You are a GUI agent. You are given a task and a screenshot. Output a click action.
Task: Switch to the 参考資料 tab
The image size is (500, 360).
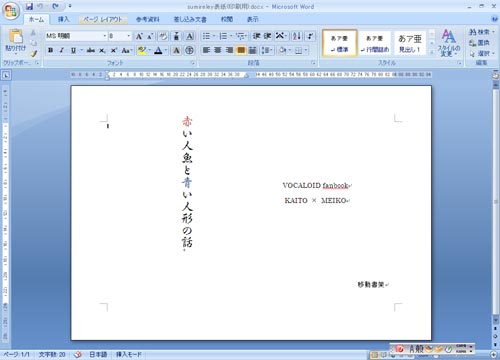pos(147,19)
